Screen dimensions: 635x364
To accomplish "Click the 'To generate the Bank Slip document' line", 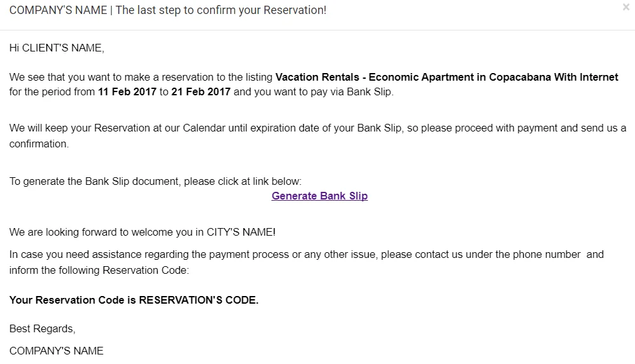I will pyautogui.click(x=155, y=181).
